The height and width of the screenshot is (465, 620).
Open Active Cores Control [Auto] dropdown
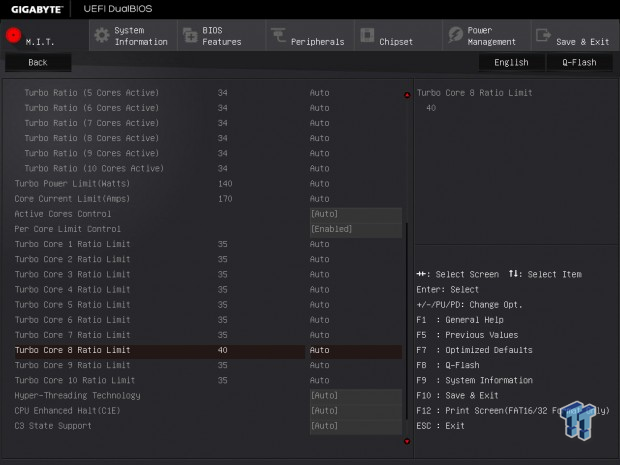coord(356,214)
